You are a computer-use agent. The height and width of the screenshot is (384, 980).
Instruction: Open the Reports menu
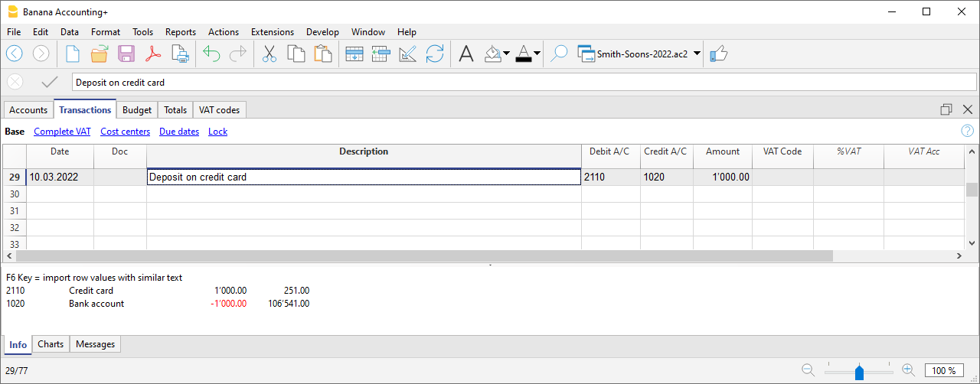pyautogui.click(x=181, y=32)
